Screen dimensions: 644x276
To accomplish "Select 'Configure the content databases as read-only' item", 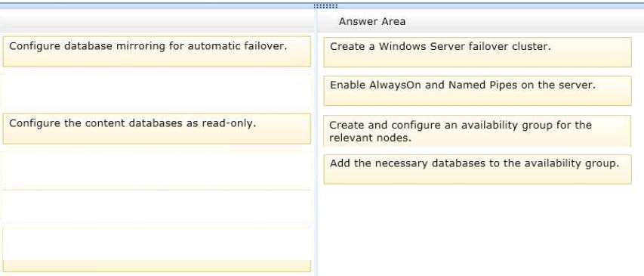I will 156,129.
